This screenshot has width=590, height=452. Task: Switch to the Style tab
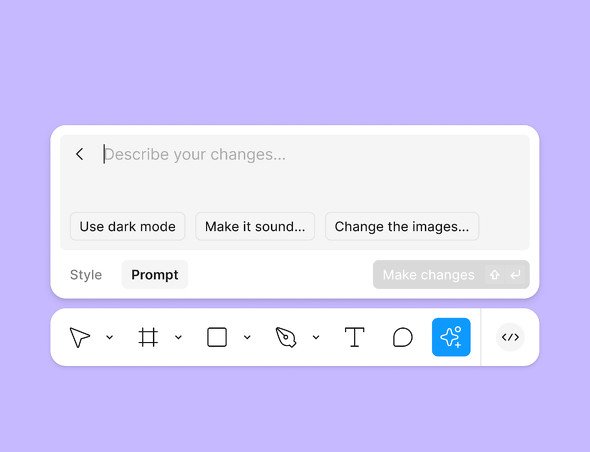click(x=86, y=275)
